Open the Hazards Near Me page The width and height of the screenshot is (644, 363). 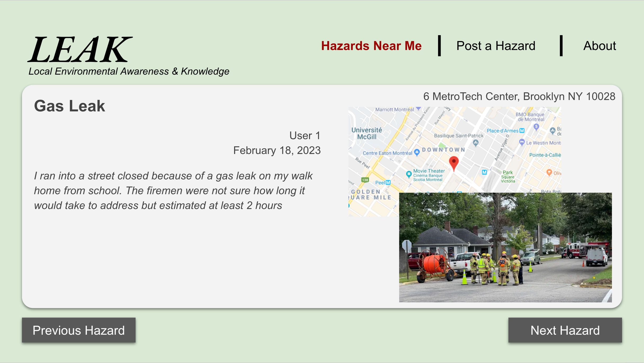371,46
